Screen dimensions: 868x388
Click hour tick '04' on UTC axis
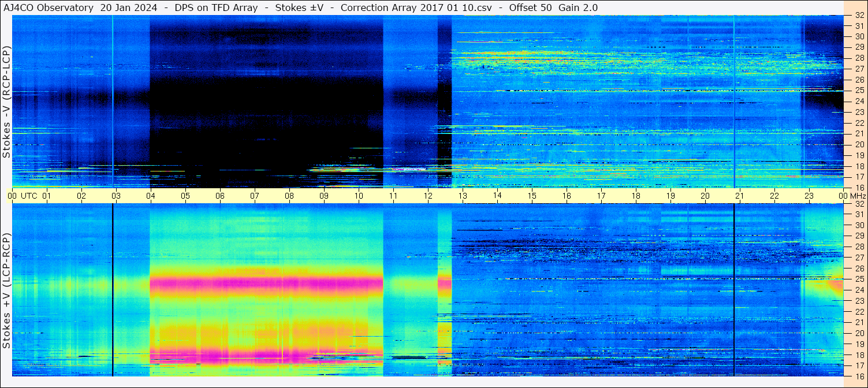(150, 196)
